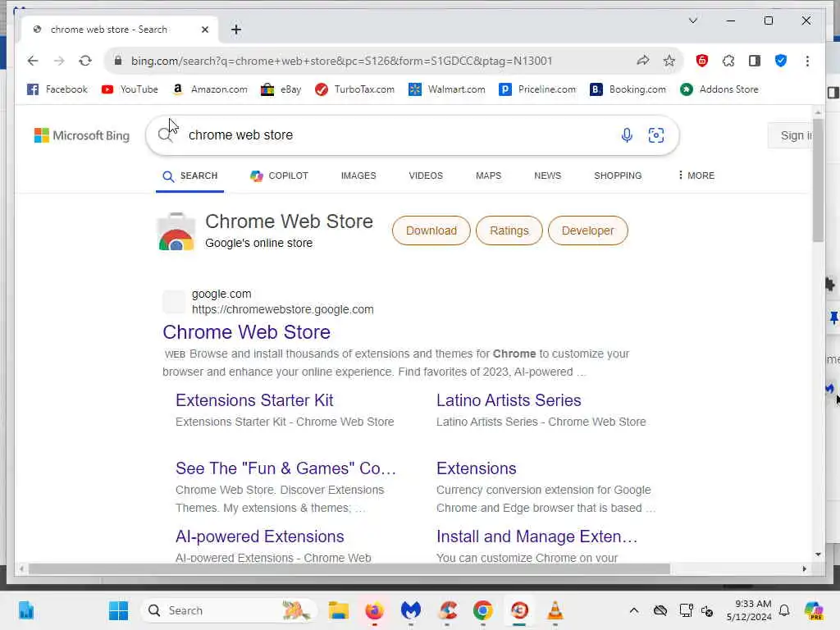
Task: Open the browser three-dot menu
Action: [807, 61]
